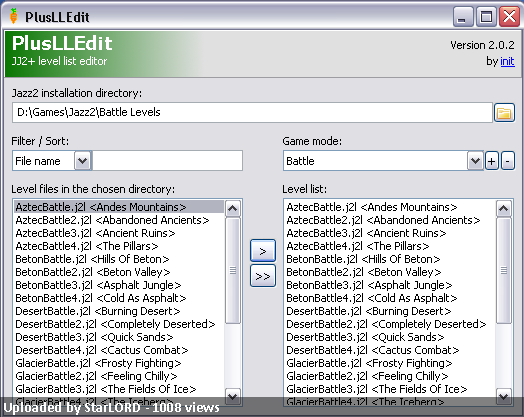The image size is (524, 417).
Task: Open the init author link
Action: point(507,61)
